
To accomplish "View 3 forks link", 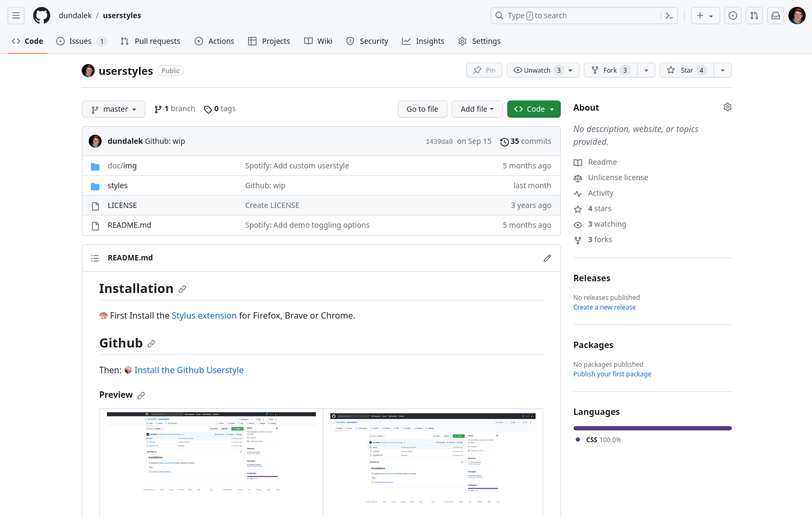I will click(x=593, y=240).
